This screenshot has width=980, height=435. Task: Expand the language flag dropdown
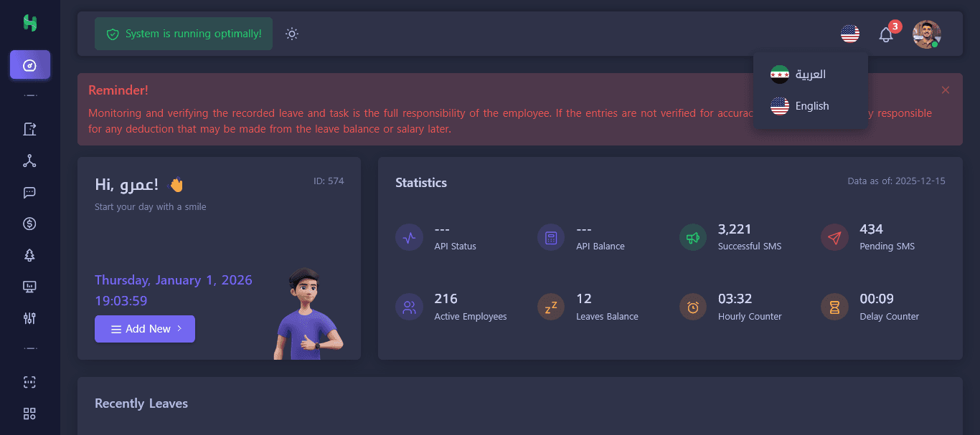tap(850, 34)
